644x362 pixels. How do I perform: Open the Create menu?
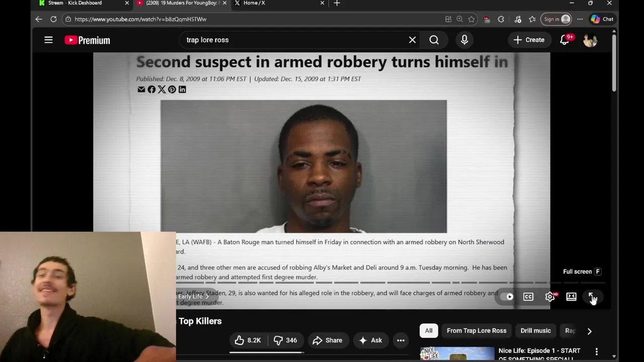point(529,40)
